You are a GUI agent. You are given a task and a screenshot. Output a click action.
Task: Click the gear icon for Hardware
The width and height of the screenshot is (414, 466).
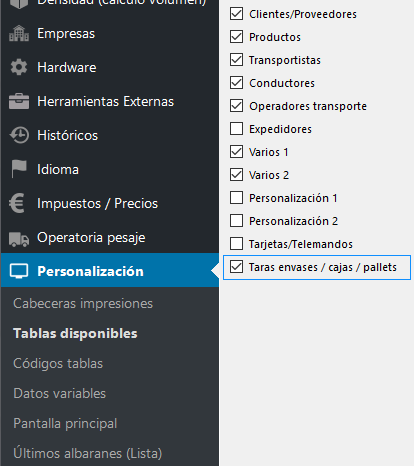19,67
